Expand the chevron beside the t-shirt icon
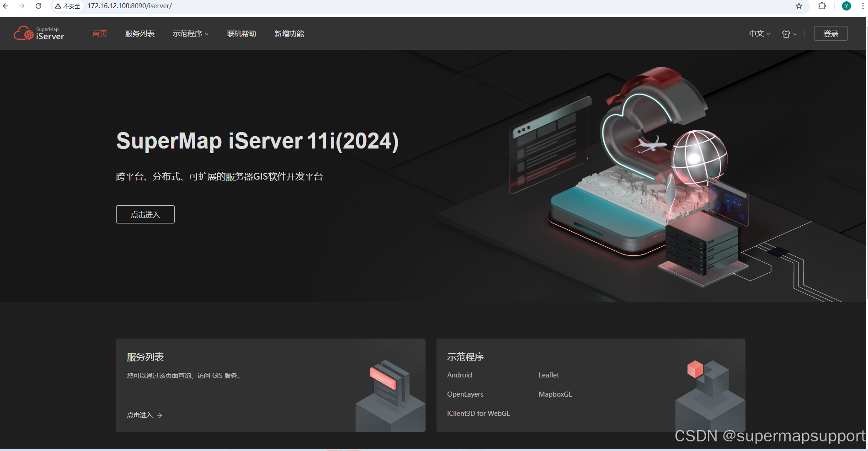 (795, 34)
